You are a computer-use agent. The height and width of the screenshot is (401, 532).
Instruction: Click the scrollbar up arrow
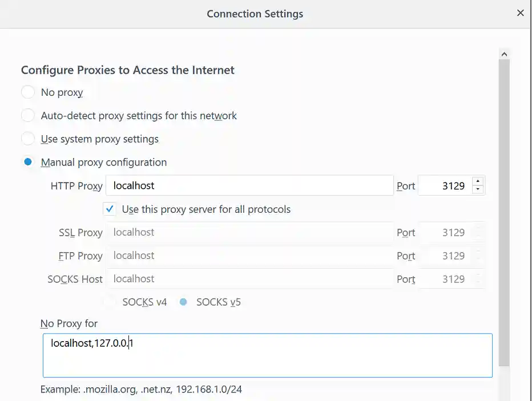(x=504, y=54)
